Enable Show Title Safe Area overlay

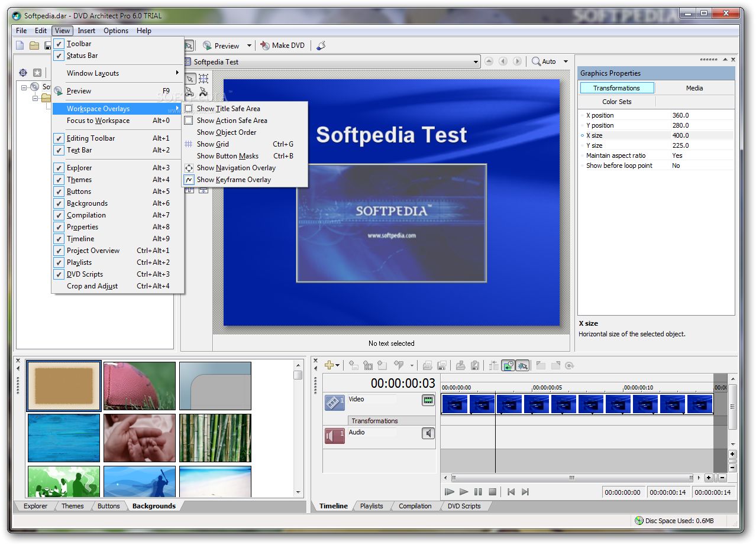[245, 109]
